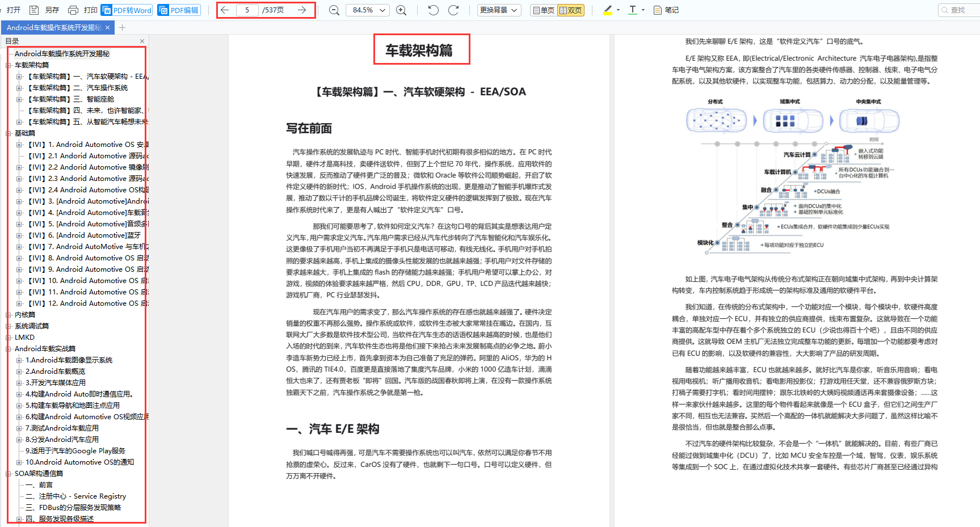Open outline item 【IVI】12. Android Automotive OS

[x=87, y=303]
